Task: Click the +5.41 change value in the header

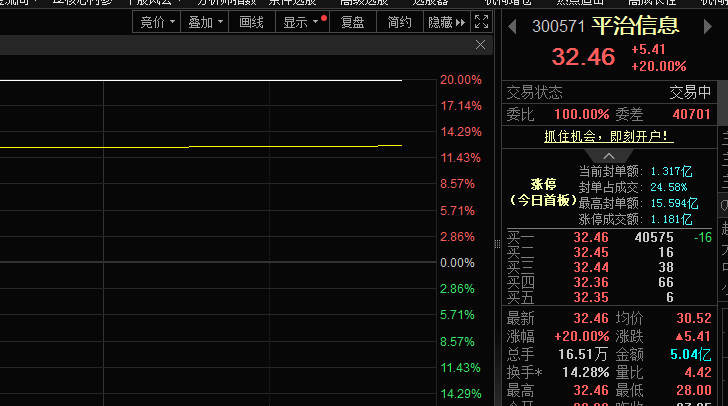Action: click(x=648, y=50)
